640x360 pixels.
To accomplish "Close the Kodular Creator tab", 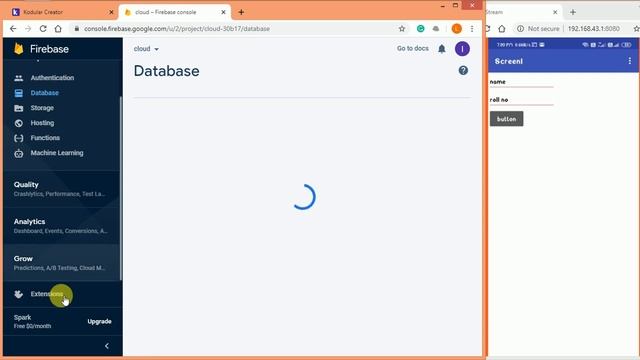I will coord(111,12).
